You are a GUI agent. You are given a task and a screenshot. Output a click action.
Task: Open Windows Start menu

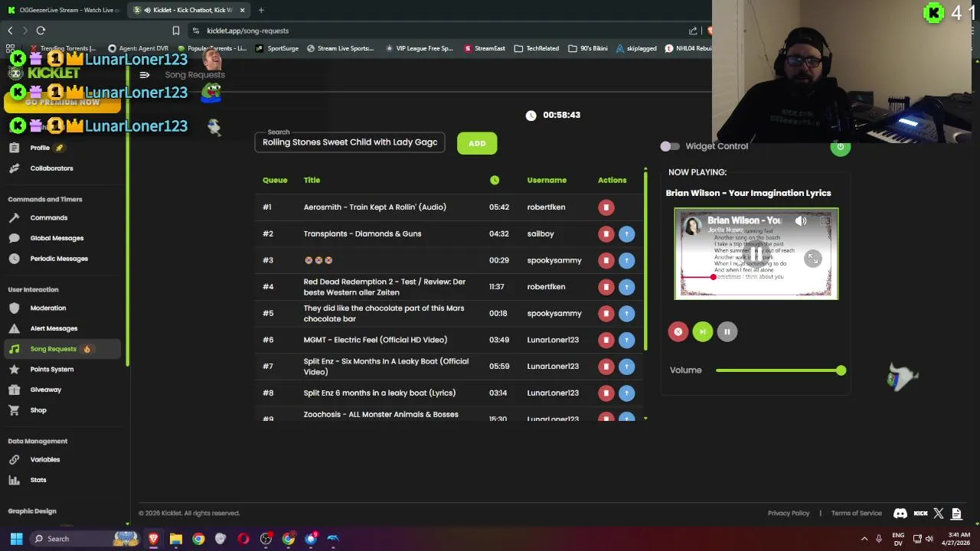(16, 539)
